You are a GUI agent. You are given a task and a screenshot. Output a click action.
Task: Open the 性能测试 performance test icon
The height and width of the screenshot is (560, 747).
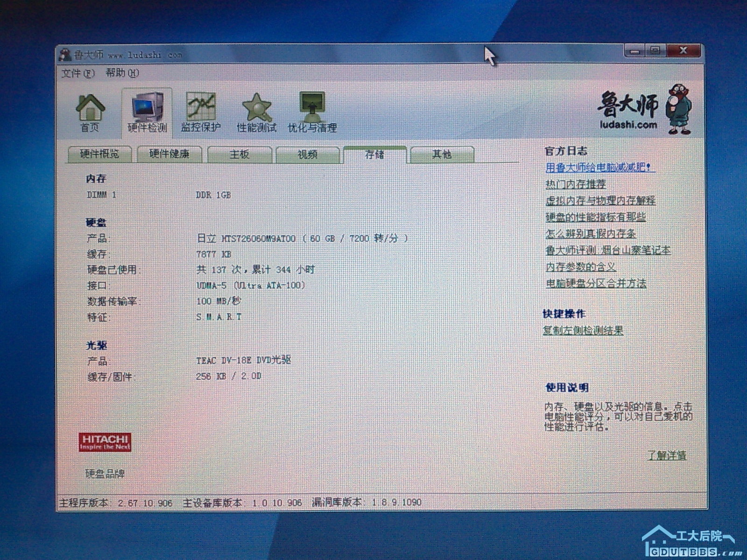click(x=256, y=113)
